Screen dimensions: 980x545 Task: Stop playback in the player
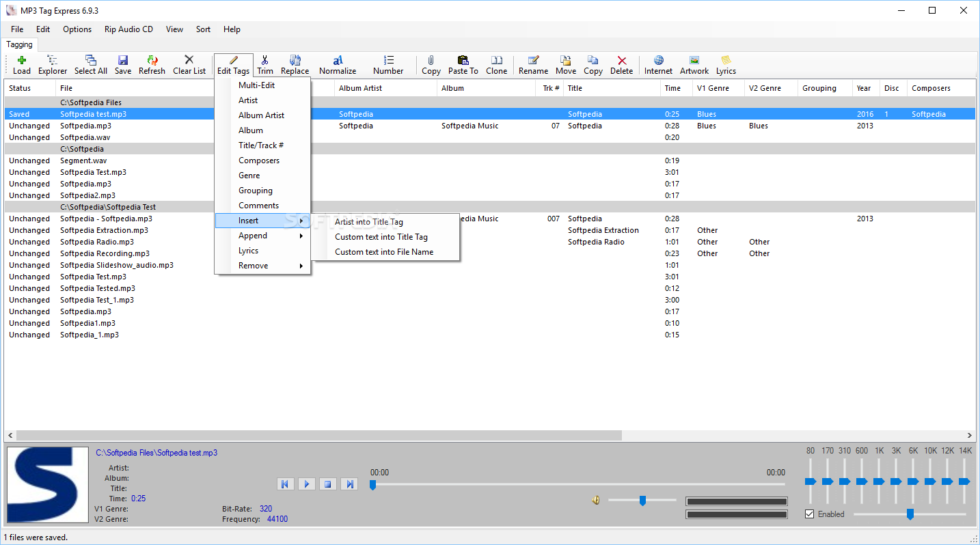click(328, 484)
